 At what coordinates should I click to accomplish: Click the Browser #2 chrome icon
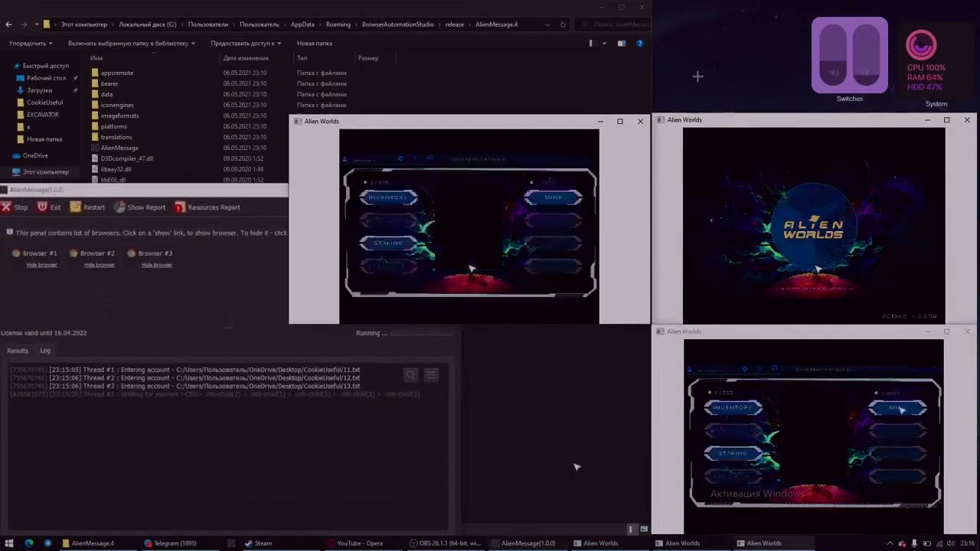[x=73, y=253]
